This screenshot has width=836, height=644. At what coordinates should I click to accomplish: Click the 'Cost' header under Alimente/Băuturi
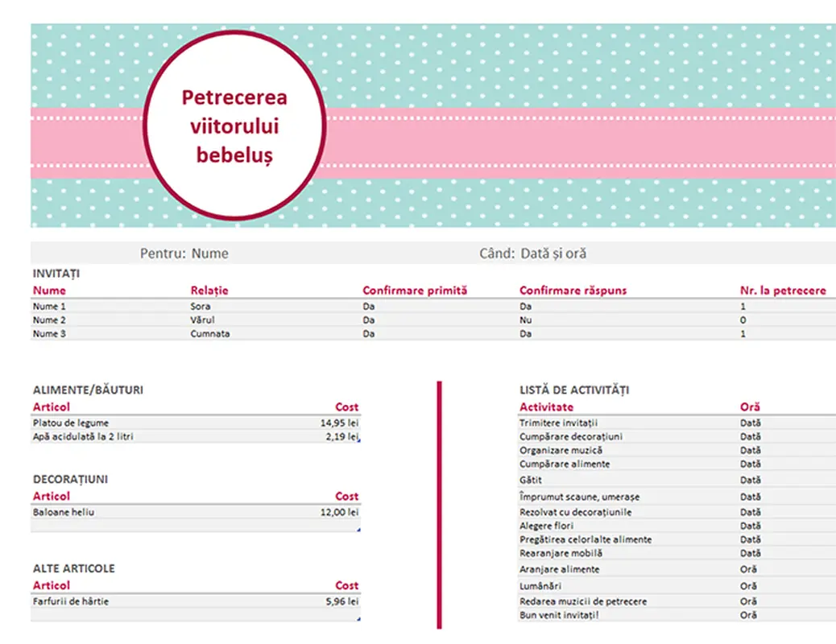346,407
